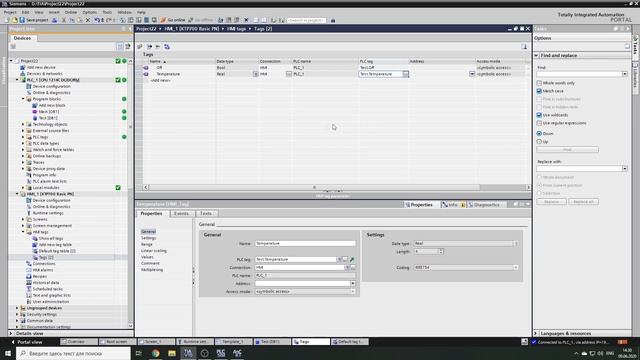640x360 pixels.
Task: Open Device configuration under PLC_1
Action: click(x=51, y=86)
